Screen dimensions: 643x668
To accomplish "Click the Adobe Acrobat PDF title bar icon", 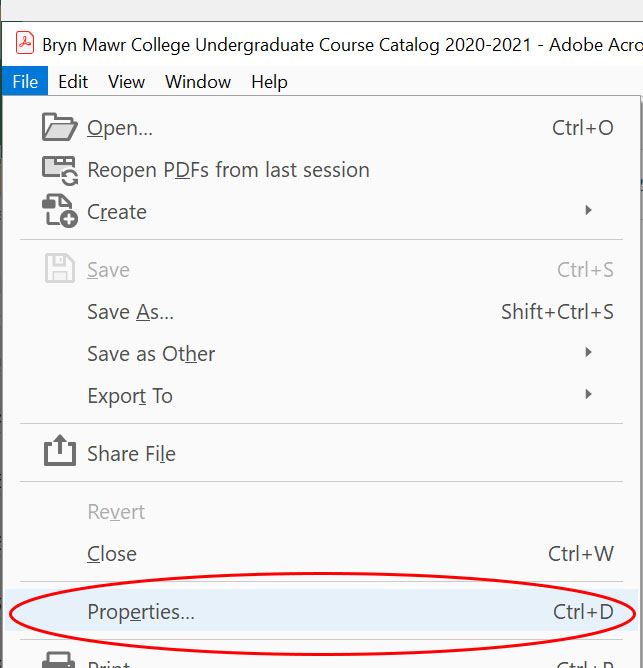I will pos(25,45).
